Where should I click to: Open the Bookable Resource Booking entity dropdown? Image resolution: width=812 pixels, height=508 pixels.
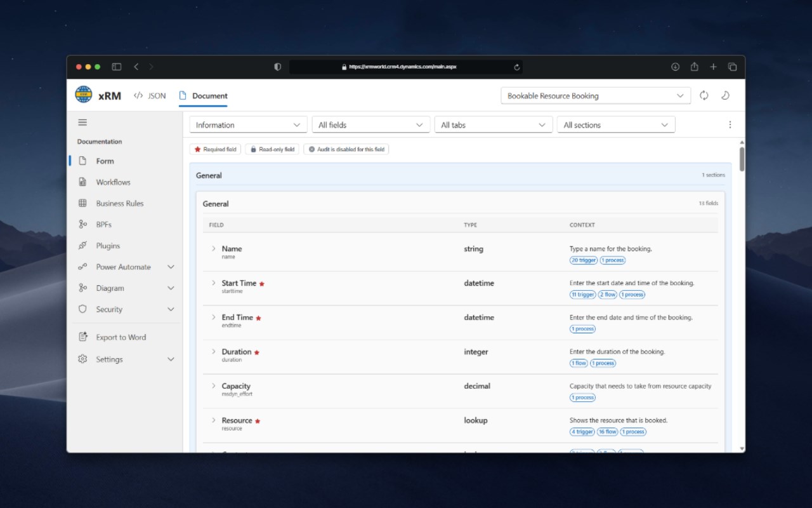[596, 96]
